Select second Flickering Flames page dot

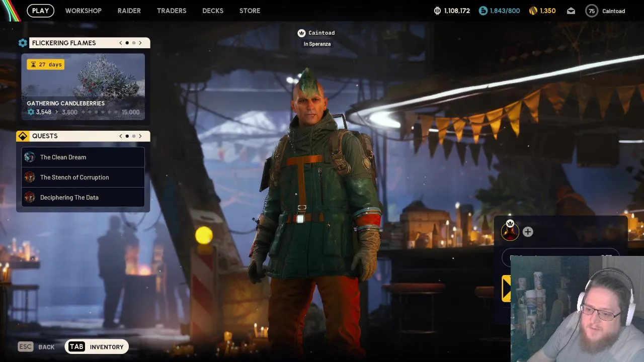coord(134,43)
